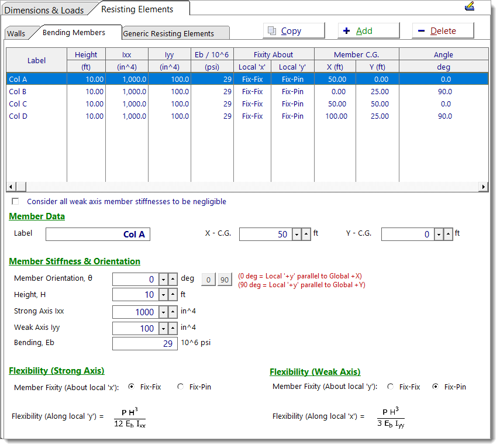Increase the Member Orientation angle
This screenshot has width=500, height=448.
(173, 280)
